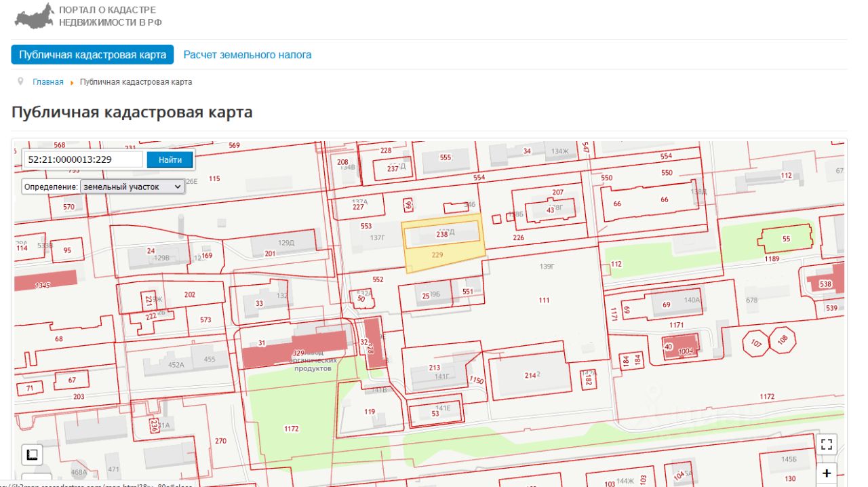The width and height of the screenshot is (868, 487).
Task: Click parcel label '1345' on the map
Action: click(42, 286)
